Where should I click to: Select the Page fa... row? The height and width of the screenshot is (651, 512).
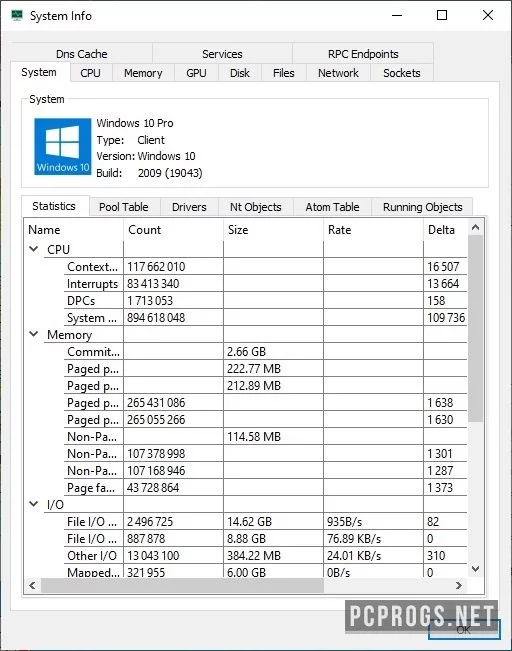(245, 487)
